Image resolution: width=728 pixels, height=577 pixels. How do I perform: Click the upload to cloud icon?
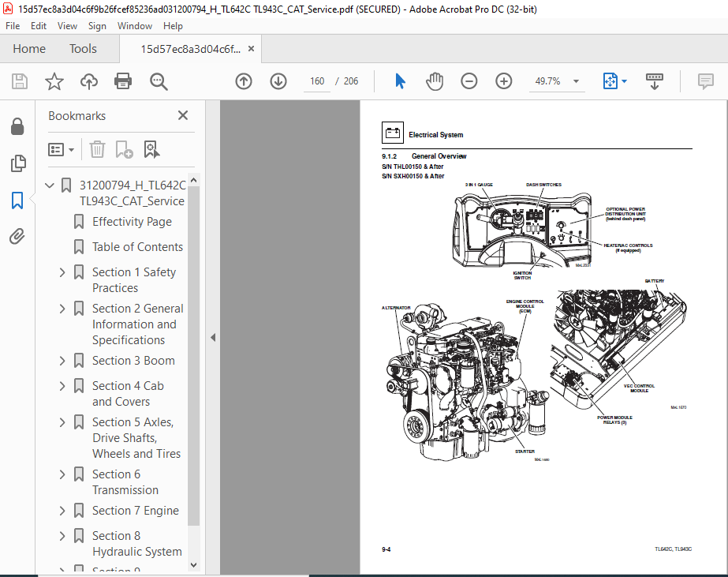click(x=88, y=81)
